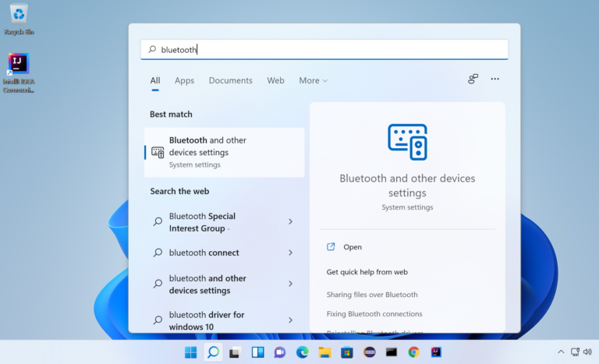Expand the 'bluetooth connect' web suggestion arrow
The width and height of the screenshot is (599, 364).
click(x=290, y=253)
